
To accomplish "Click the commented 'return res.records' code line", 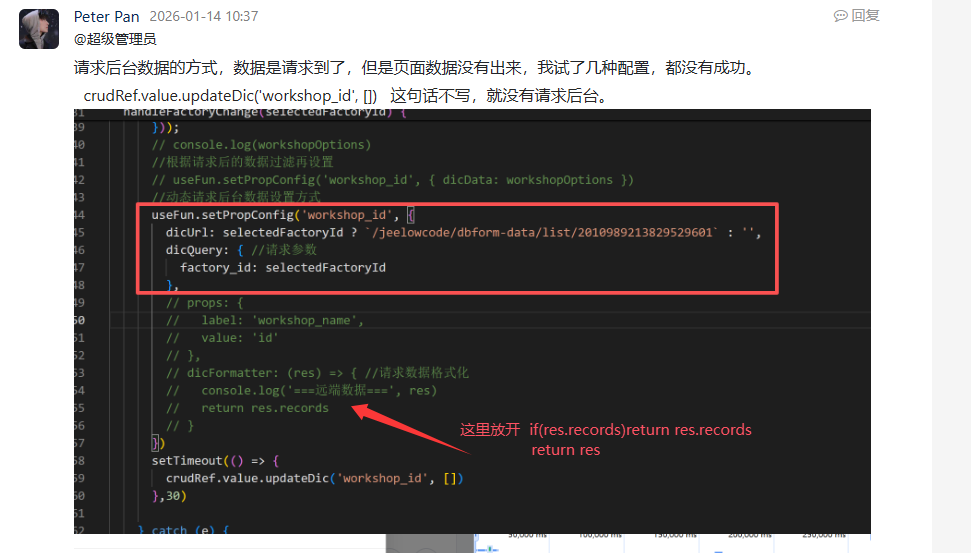I will 264,408.
